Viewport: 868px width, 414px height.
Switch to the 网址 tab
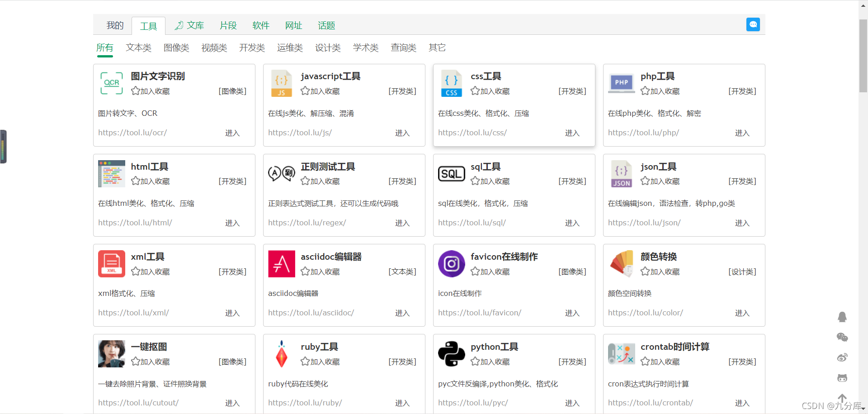click(293, 25)
